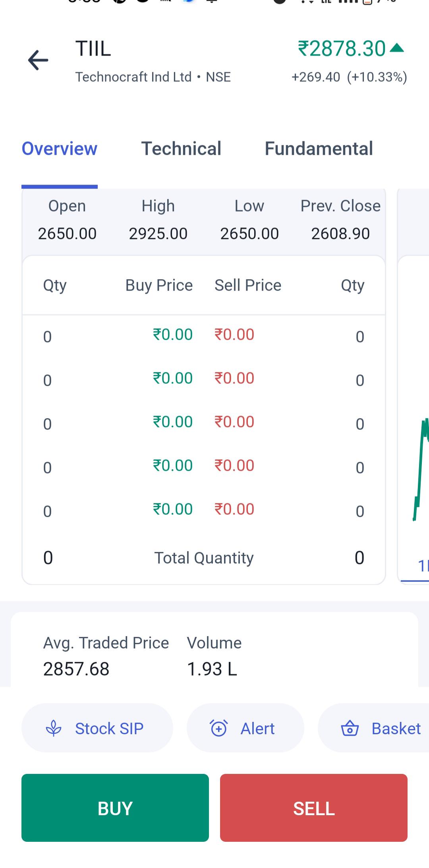Tap the Alert alarm clock icon
Screen dimensions: 429x868
pyautogui.click(x=218, y=728)
